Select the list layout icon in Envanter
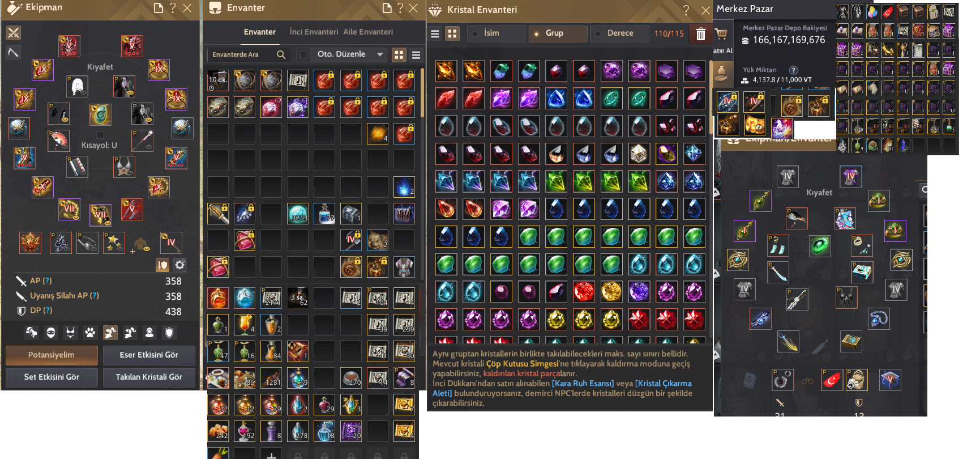Viewport: 980px width, 459px height. (x=416, y=55)
